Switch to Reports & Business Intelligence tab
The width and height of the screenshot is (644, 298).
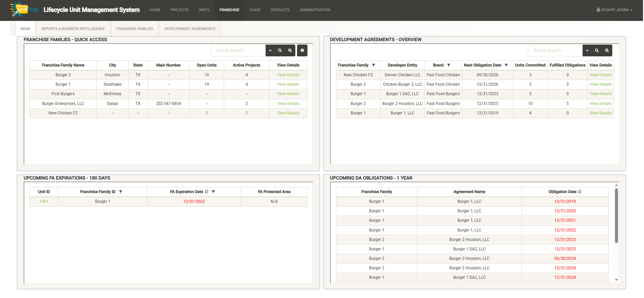[x=73, y=29]
